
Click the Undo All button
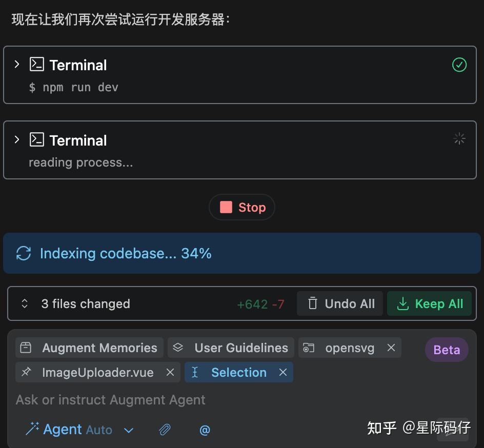(339, 303)
